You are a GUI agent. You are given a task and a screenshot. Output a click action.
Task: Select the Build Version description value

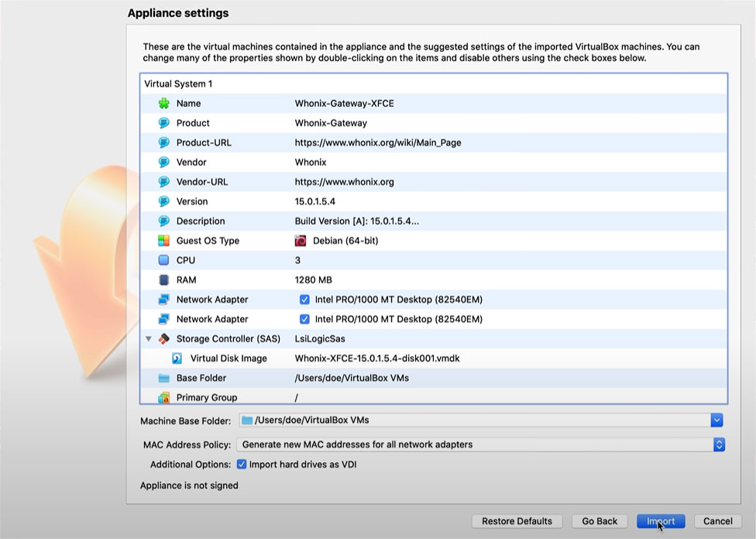point(357,221)
